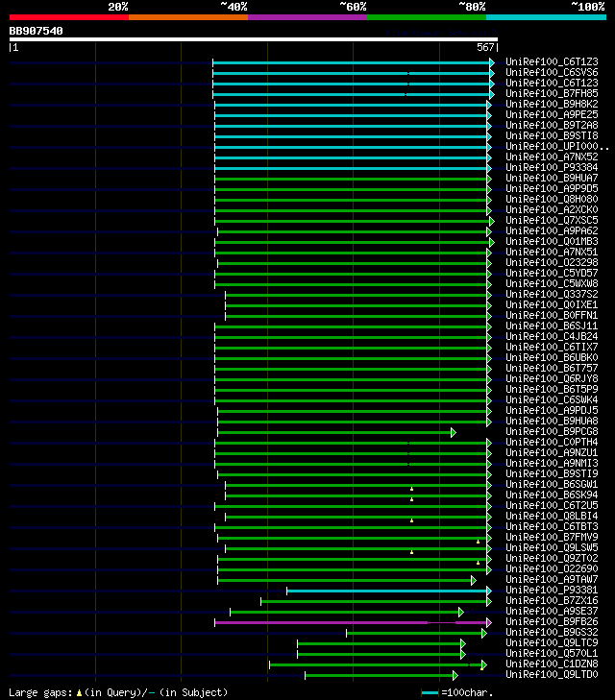
Task: Click the purple ~60% legend segment
Action: 307,17
